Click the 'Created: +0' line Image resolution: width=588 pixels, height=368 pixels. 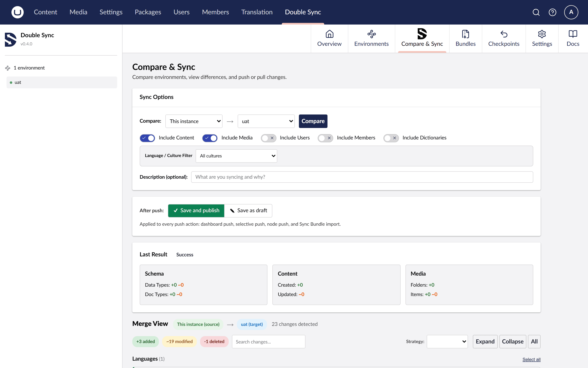click(290, 285)
